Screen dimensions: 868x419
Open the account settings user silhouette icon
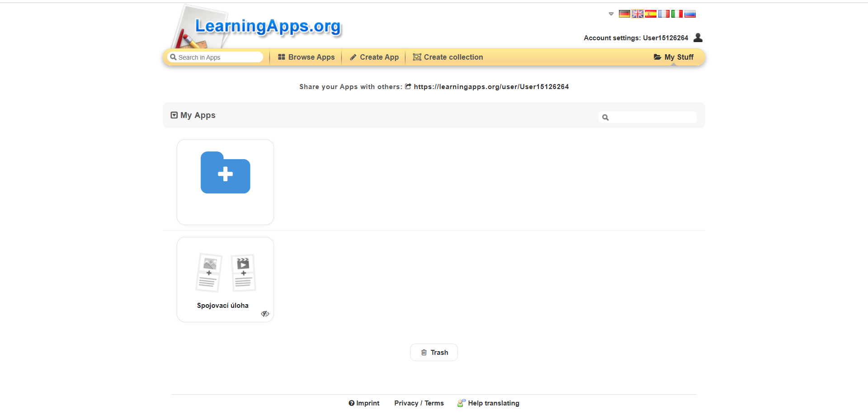point(698,38)
